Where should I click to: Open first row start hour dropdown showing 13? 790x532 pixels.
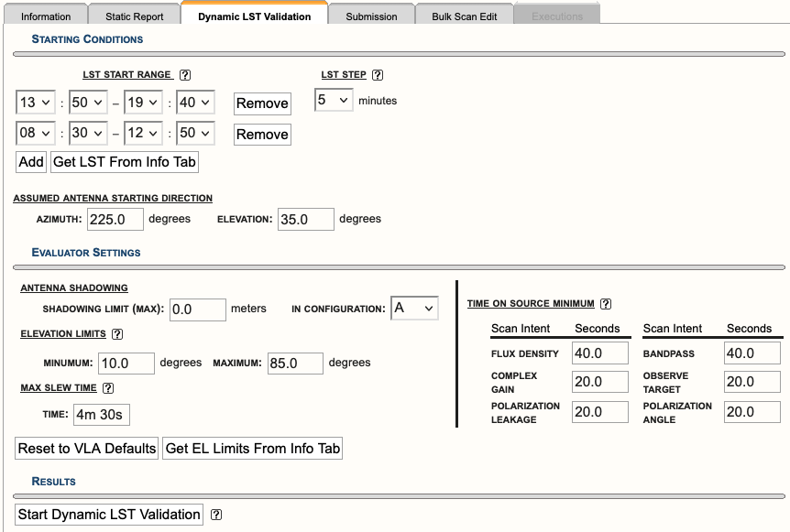pyautogui.click(x=36, y=103)
